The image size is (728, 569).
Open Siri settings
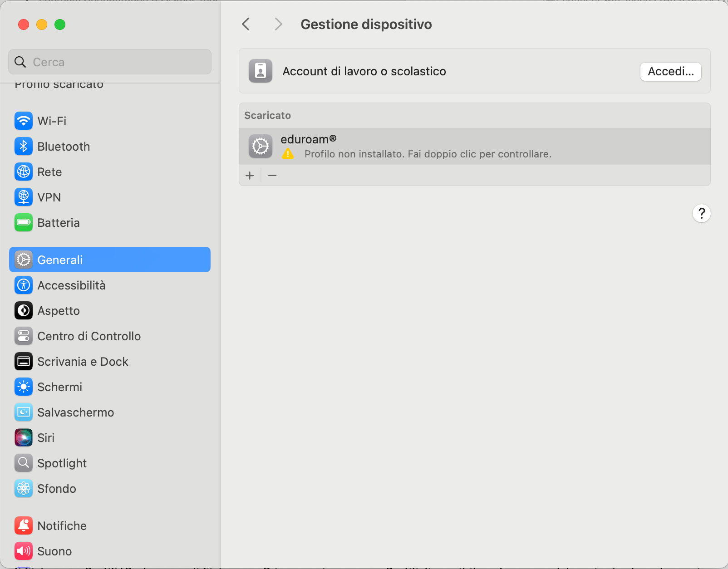click(x=46, y=438)
